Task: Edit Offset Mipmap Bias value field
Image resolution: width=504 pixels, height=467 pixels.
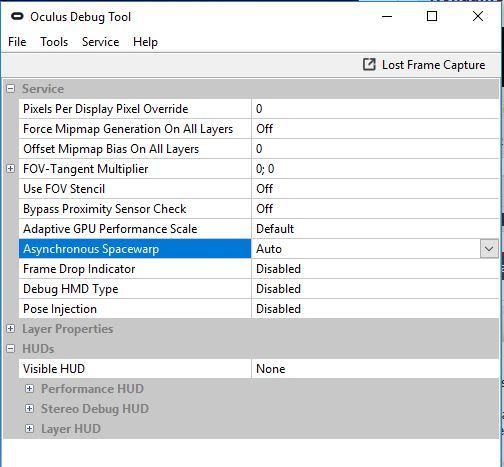Action: (375, 149)
